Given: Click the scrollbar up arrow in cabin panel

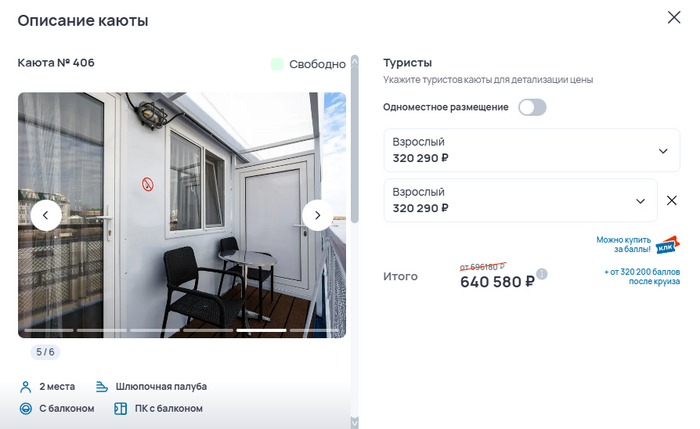Looking at the screenshot, I should [355, 62].
